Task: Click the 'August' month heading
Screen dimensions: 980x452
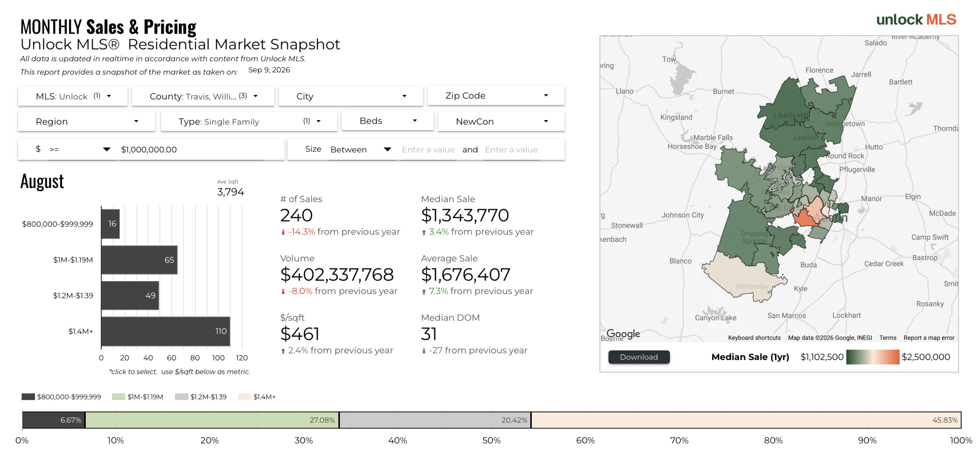Action: coord(42,182)
